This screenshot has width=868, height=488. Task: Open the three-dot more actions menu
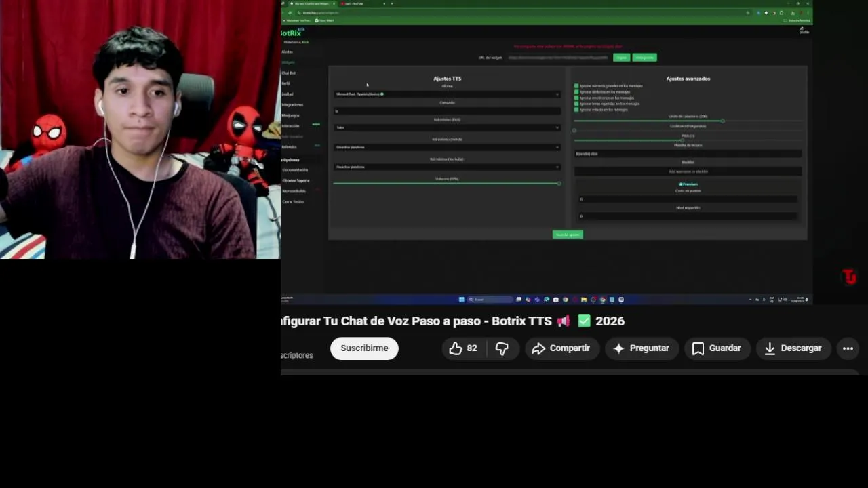coord(848,348)
